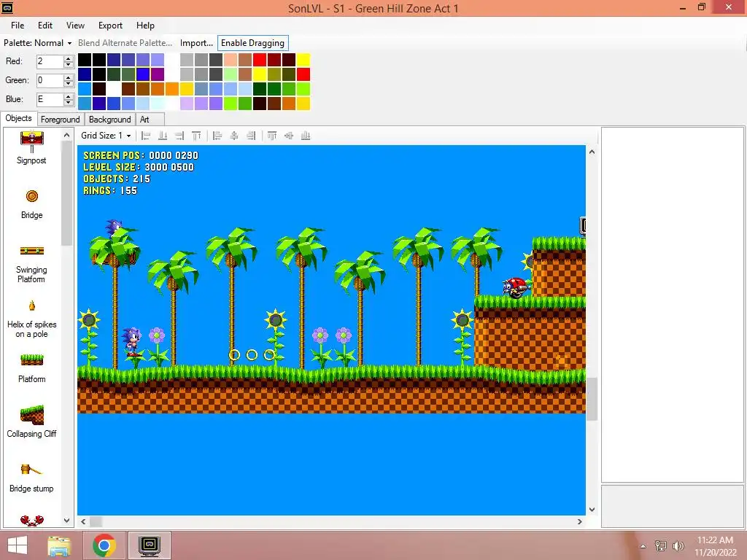Click the Red value input field
This screenshot has width=747, height=560.
click(50, 61)
